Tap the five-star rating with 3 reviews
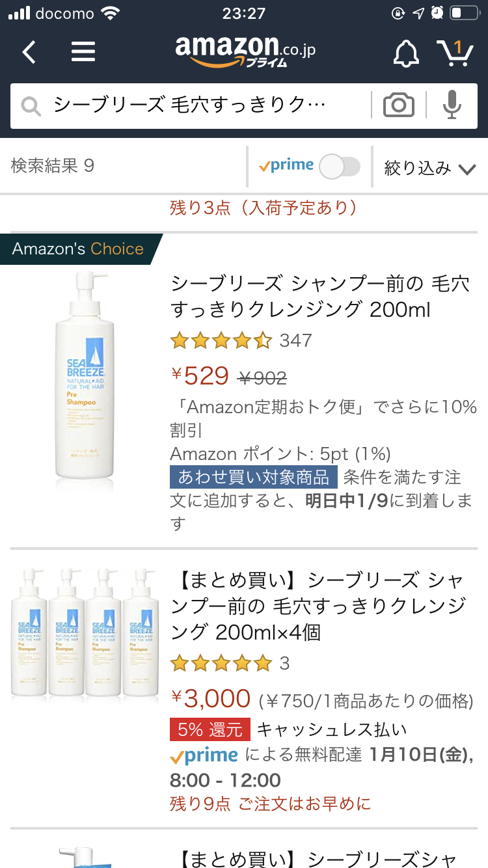The width and height of the screenshot is (488, 868). [x=229, y=664]
